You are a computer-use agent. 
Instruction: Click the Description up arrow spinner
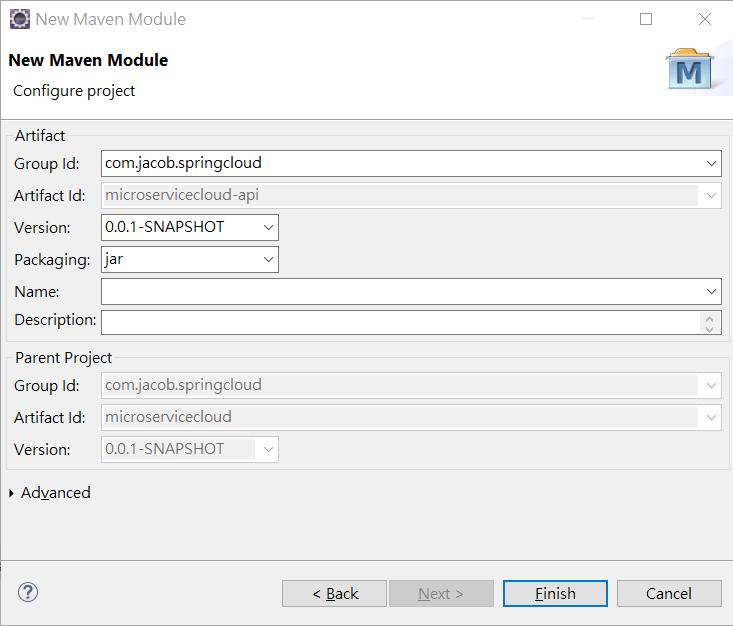710,318
